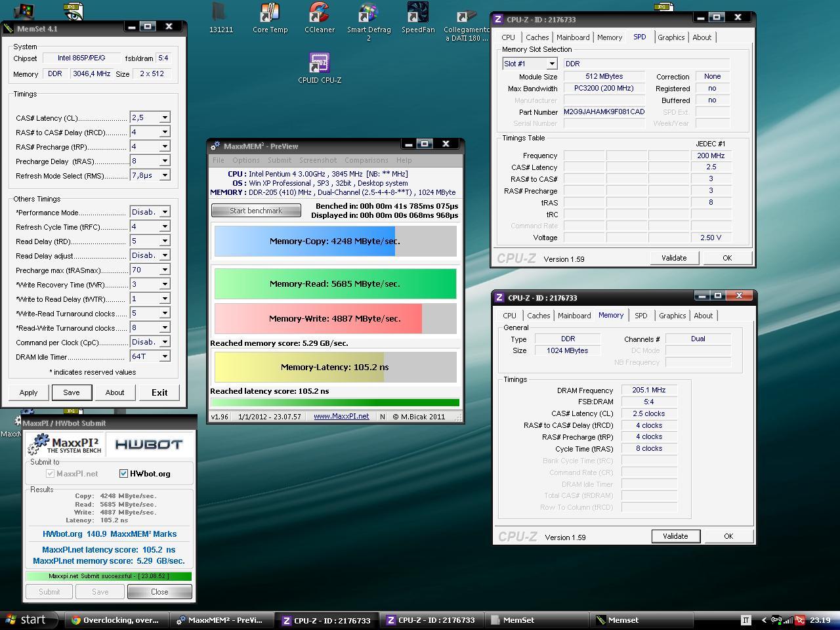Open the CPUID CPU-Z desktop shortcut
This screenshot has width=840, height=630.
coord(320,68)
